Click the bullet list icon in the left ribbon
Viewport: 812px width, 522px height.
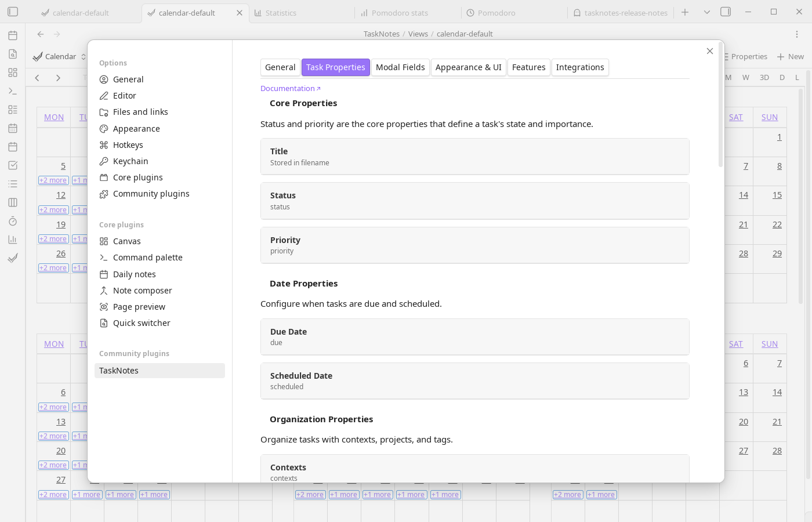(x=13, y=184)
